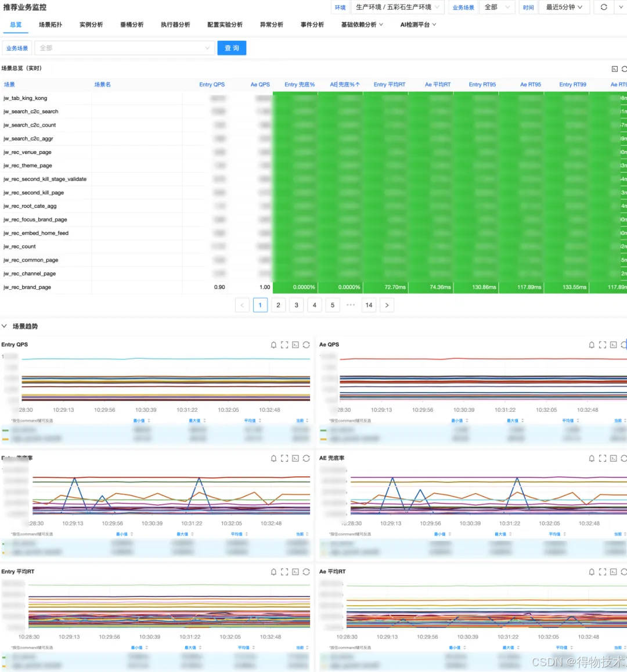Open the terminal icon in Ae QPS panel

tap(613, 345)
